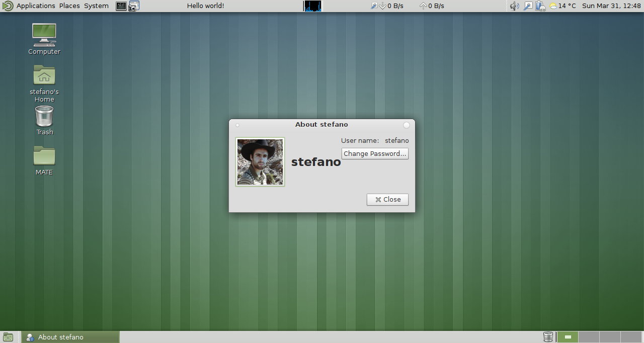Open the clock calendar showing Sun Mar 31
Screen dimensions: 644x343
(611, 6)
